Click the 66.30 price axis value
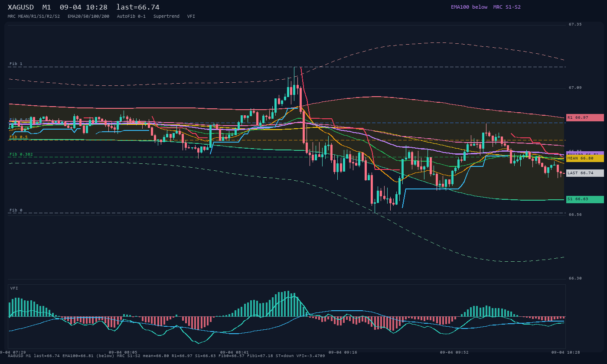The width and height of the screenshot is (607, 364). click(575, 278)
